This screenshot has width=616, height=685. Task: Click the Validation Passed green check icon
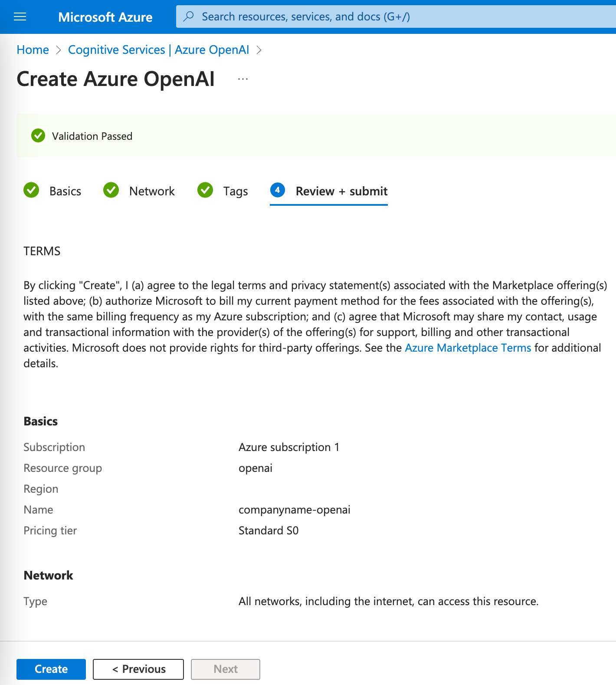coord(38,136)
